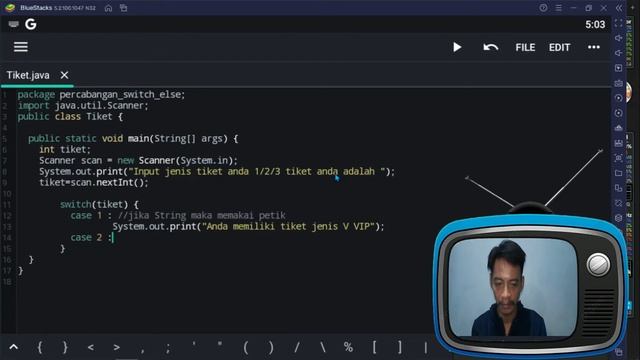Open the FILE menu
Viewport: 640px width, 360px height.
[525, 48]
